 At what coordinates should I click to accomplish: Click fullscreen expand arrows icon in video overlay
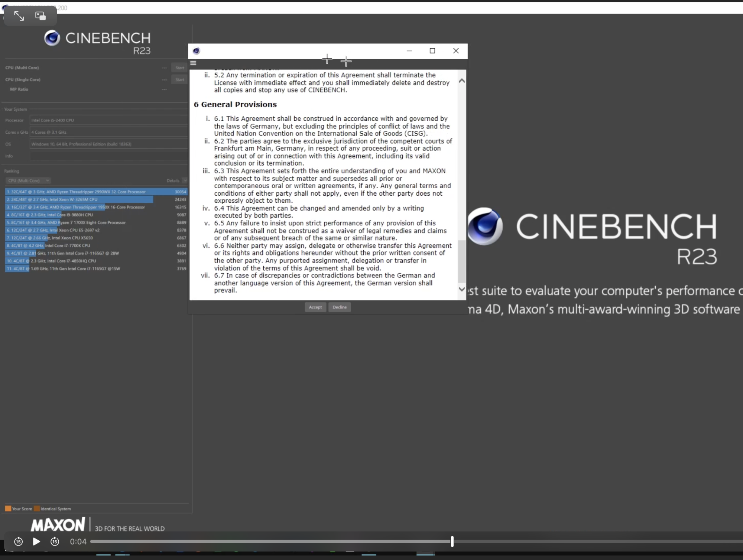[19, 16]
